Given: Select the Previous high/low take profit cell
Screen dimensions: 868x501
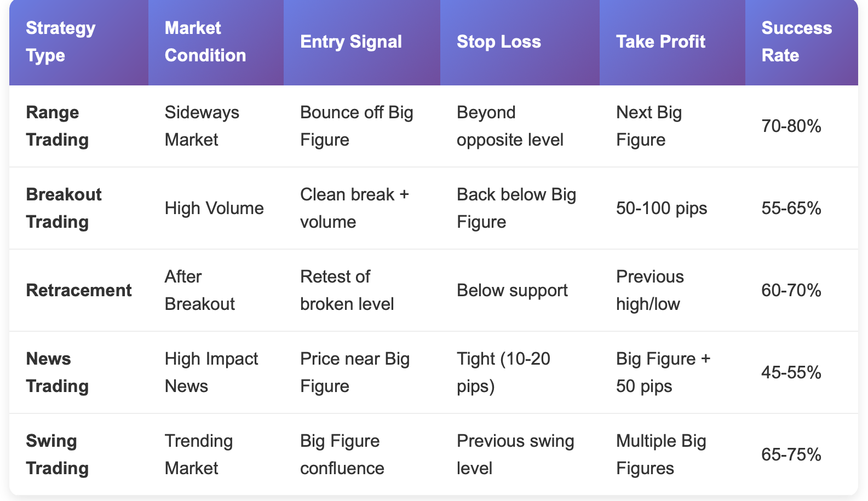Looking at the screenshot, I should [672, 290].
